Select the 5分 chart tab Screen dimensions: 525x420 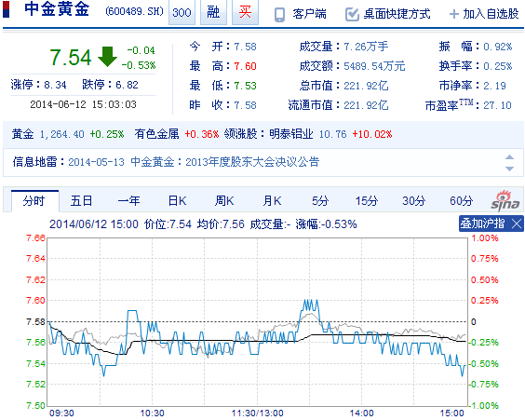[x=320, y=201]
